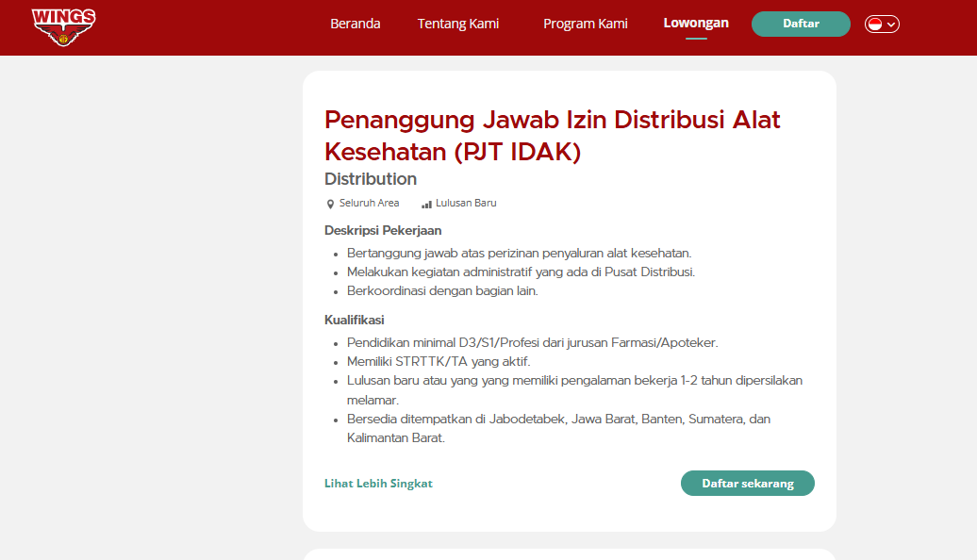The image size is (977, 560).
Task: Go to the Beranda page
Action: (x=355, y=24)
